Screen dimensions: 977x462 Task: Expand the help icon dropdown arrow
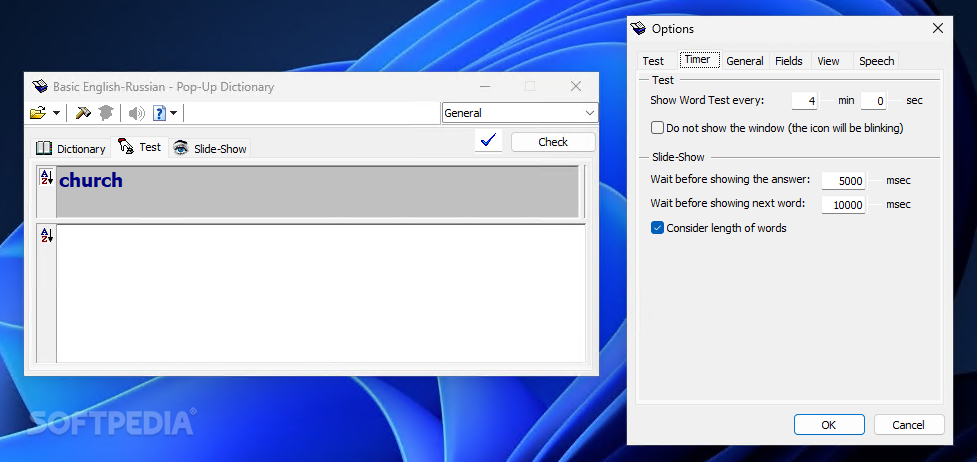pyautogui.click(x=173, y=113)
